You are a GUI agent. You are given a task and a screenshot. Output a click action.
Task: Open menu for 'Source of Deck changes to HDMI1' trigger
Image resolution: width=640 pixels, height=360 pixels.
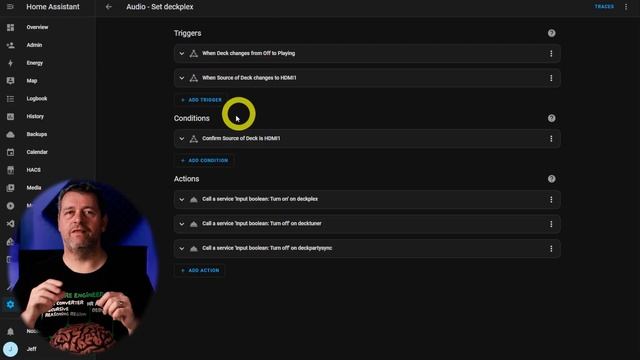(551, 78)
